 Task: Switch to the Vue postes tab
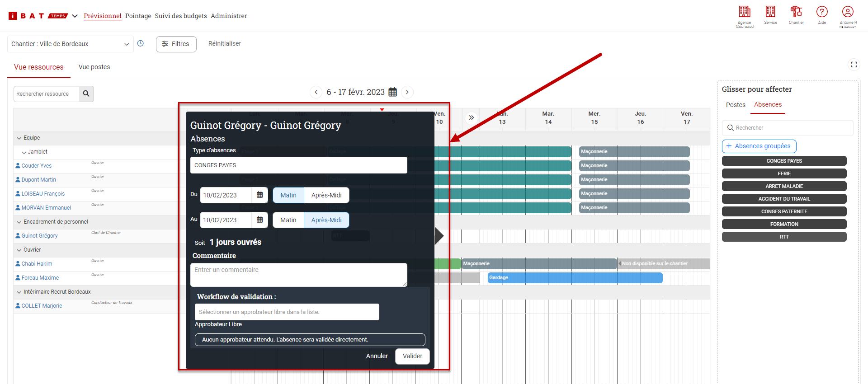click(x=94, y=67)
